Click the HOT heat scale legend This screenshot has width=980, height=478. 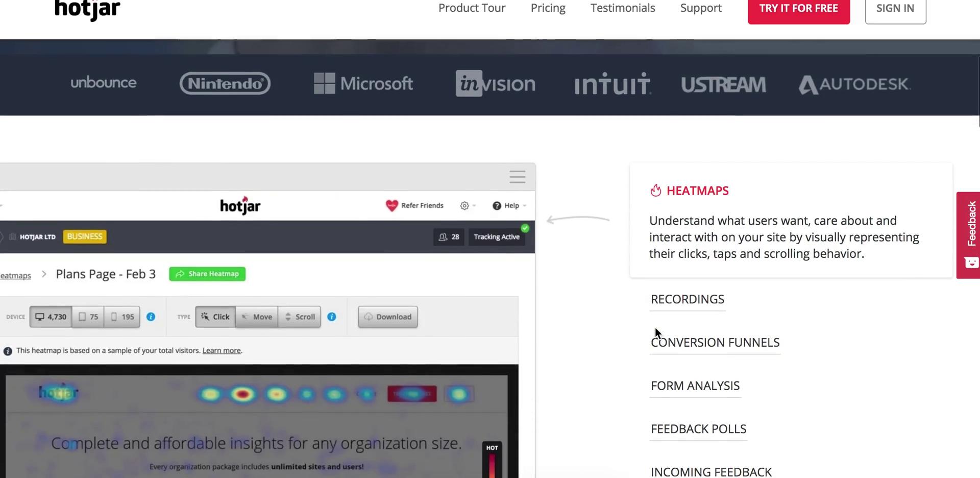[492, 459]
